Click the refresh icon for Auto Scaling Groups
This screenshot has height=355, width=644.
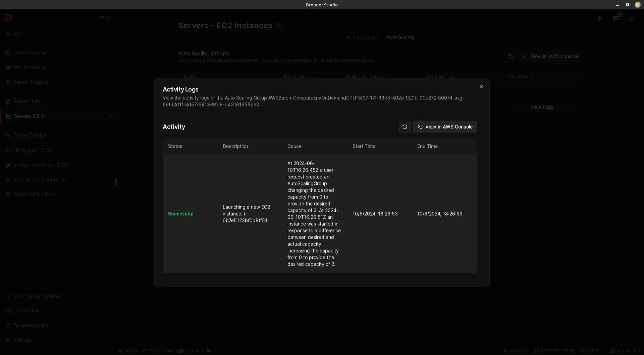point(510,56)
